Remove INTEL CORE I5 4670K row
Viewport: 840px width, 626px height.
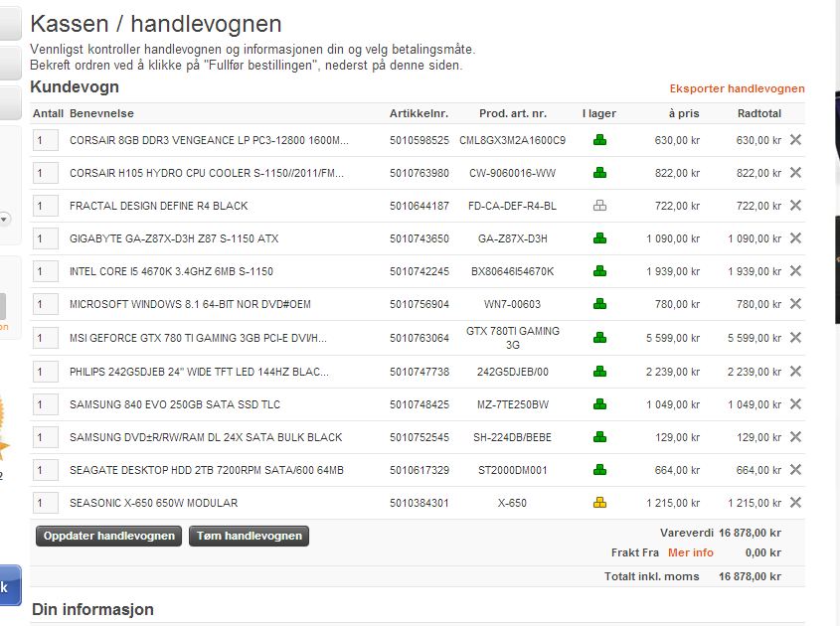795,271
